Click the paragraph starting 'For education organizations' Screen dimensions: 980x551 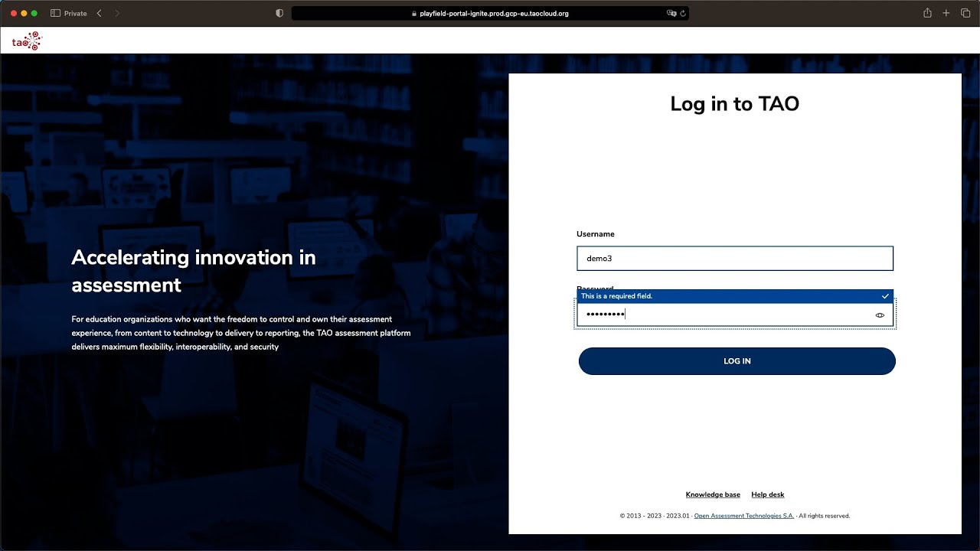click(x=241, y=333)
